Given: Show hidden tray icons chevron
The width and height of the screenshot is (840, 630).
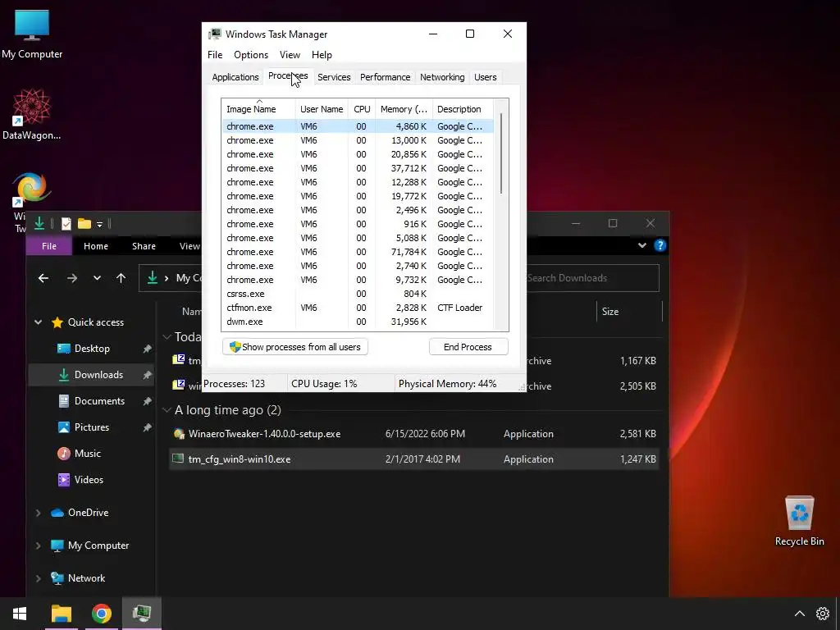Looking at the screenshot, I should tap(799, 614).
